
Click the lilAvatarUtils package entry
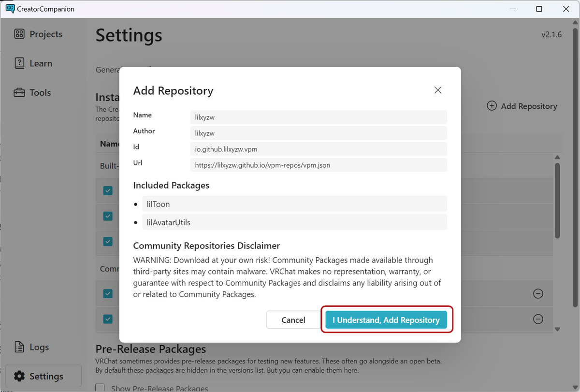294,222
